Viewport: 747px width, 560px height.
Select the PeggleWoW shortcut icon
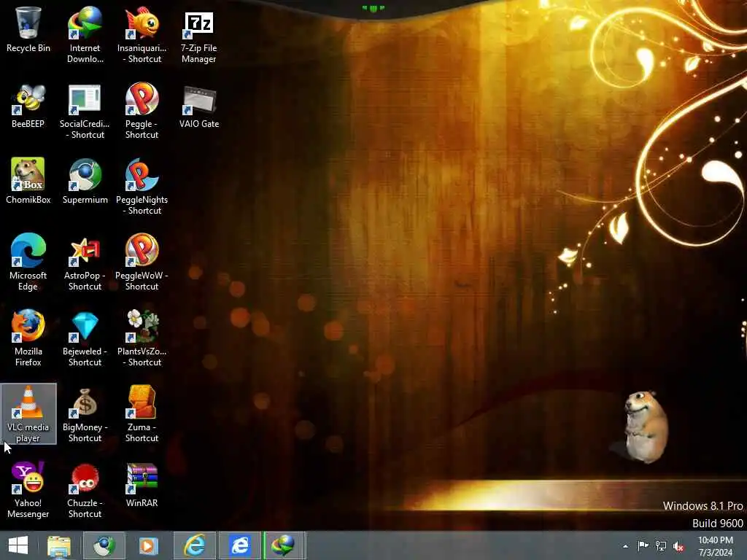pyautogui.click(x=142, y=262)
